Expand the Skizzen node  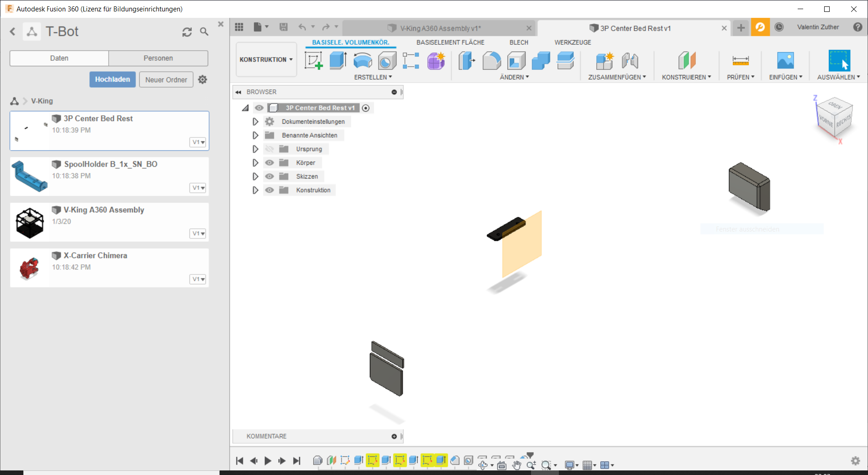(x=255, y=176)
